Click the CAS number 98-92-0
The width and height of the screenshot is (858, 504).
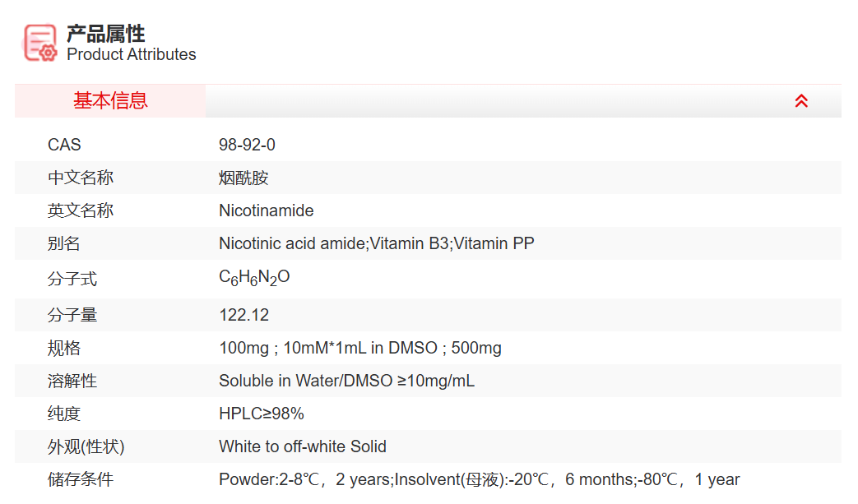tap(247, 145)
